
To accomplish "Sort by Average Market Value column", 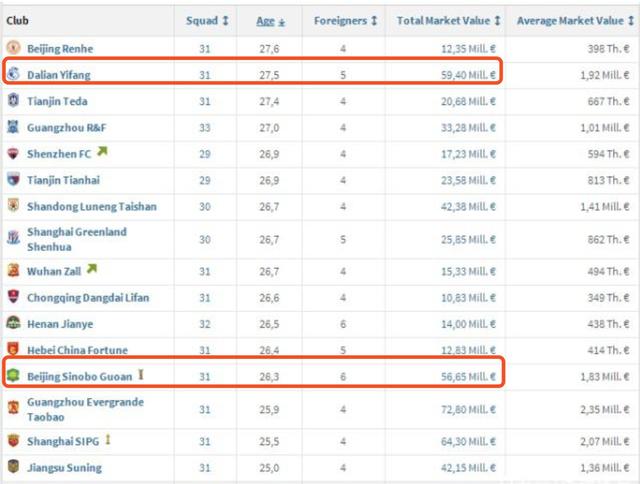I will [575, 21].
